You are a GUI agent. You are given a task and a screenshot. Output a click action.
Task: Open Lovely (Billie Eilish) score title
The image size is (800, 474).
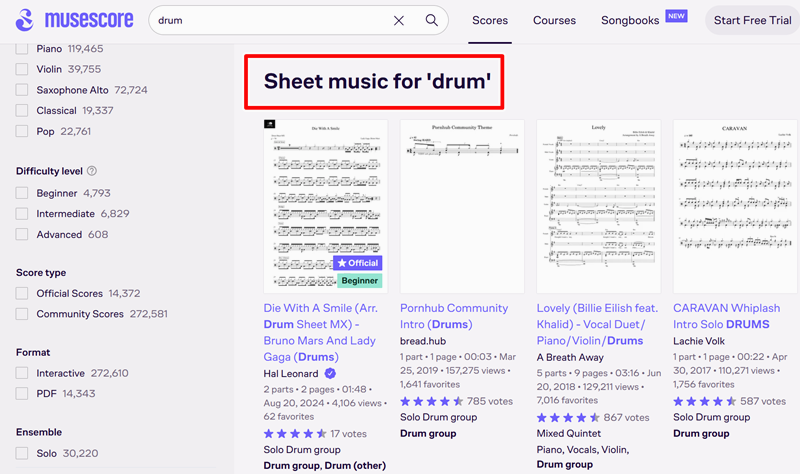(x=597, y=325)
